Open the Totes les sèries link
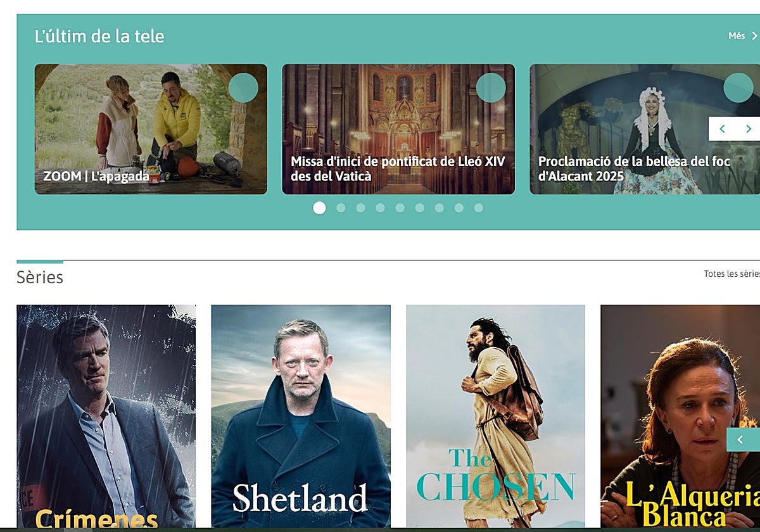 731,274
